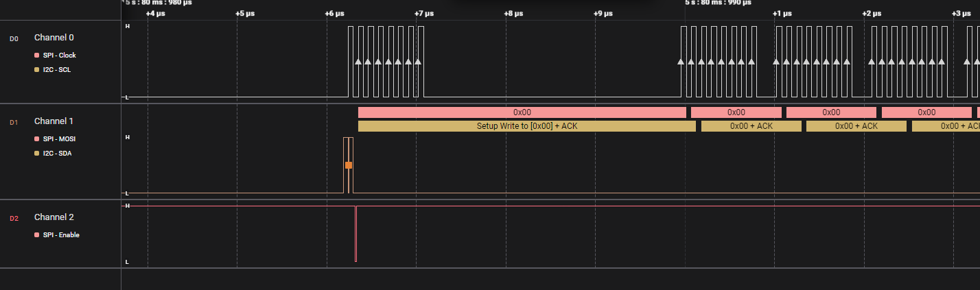Click the SPI - Clock analyzer label
This screenshot has width=980, height=290.
60,55
